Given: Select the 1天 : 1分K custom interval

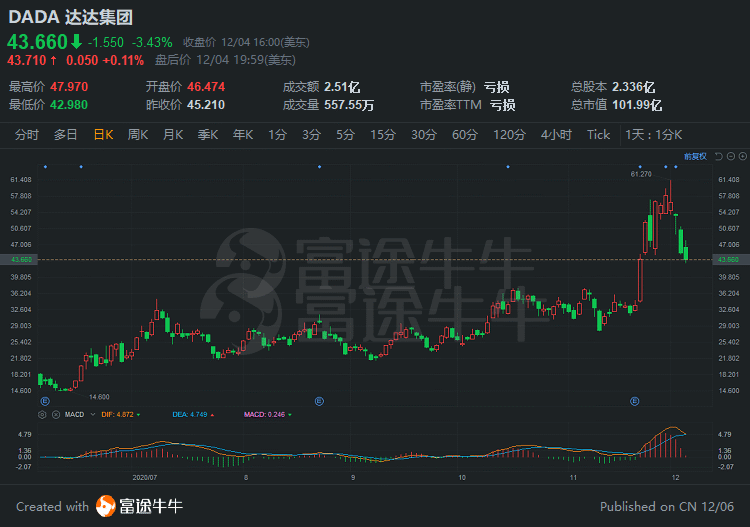Looking at the screenshot, I should [x=653, y=135].
